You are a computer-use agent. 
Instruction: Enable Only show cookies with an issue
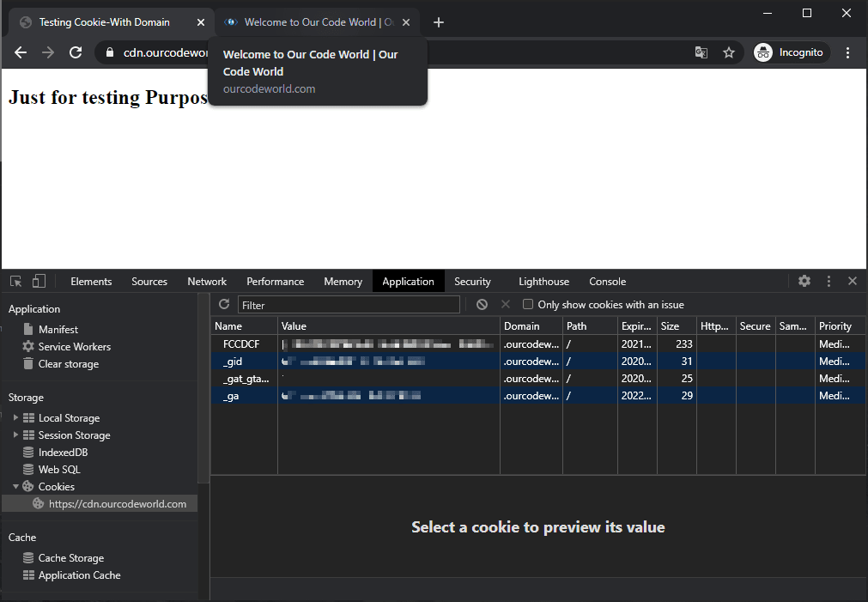529,304
